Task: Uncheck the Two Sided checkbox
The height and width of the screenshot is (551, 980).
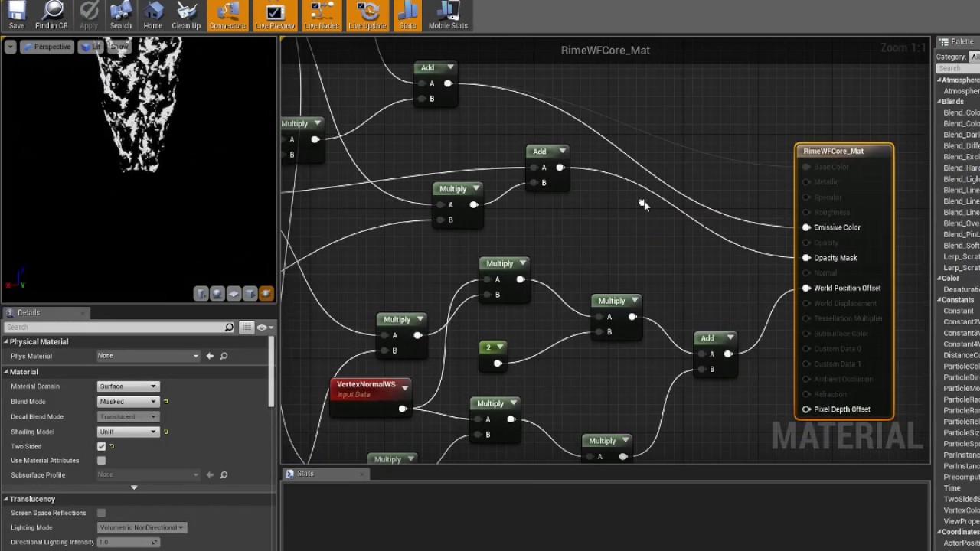Action: click(x=102, y=446)
